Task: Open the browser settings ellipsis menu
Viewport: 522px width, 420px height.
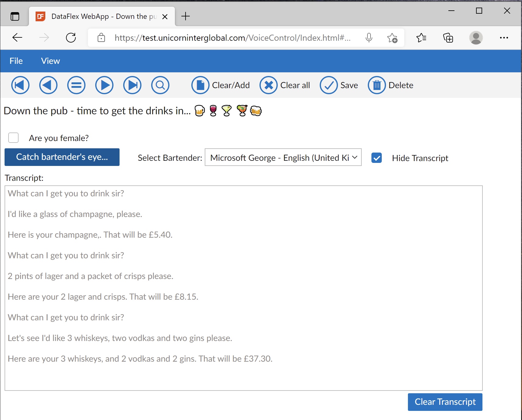Action: point(504,38)
